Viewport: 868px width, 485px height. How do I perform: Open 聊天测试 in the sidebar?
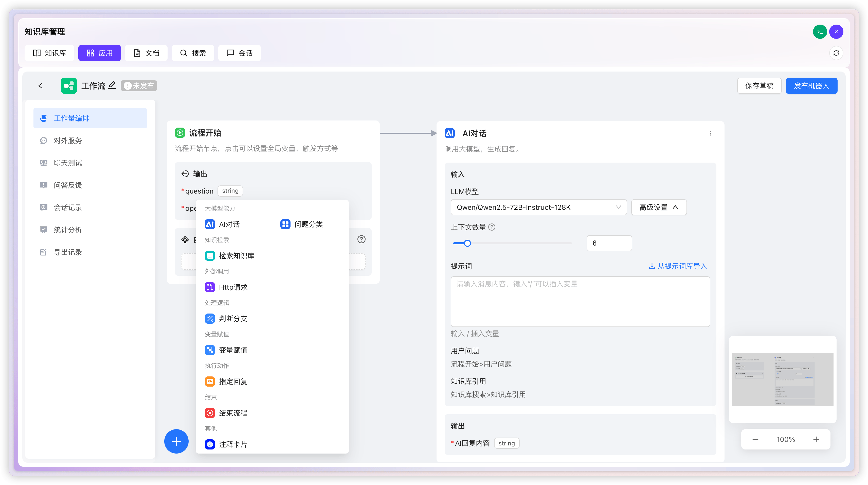pyautogui.click(x=90, y=163)
